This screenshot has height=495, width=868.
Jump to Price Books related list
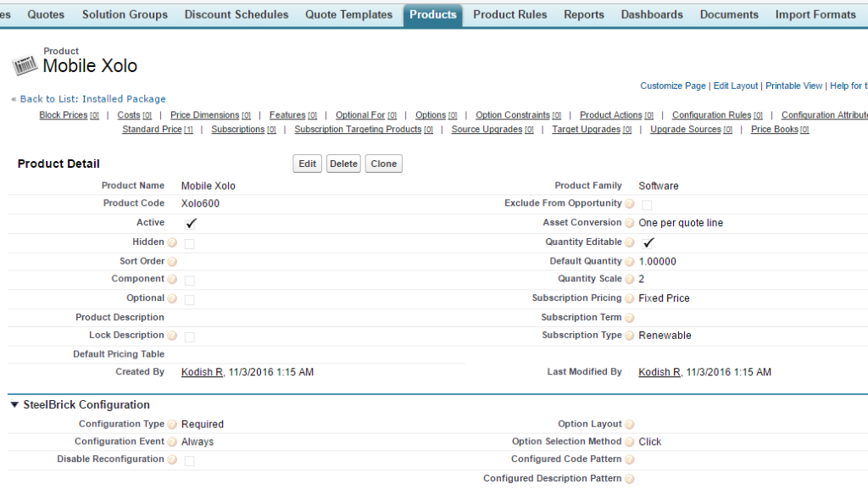click(780, 130)
